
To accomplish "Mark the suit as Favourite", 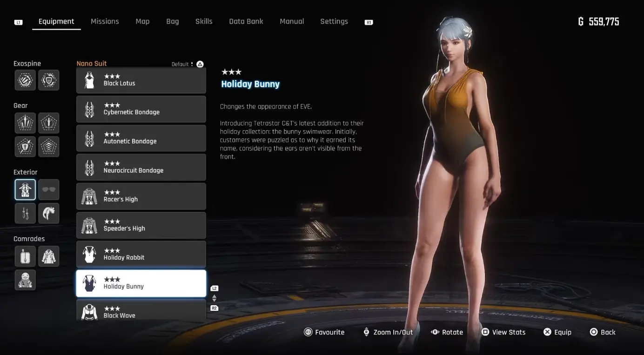I will click(324, 332).
